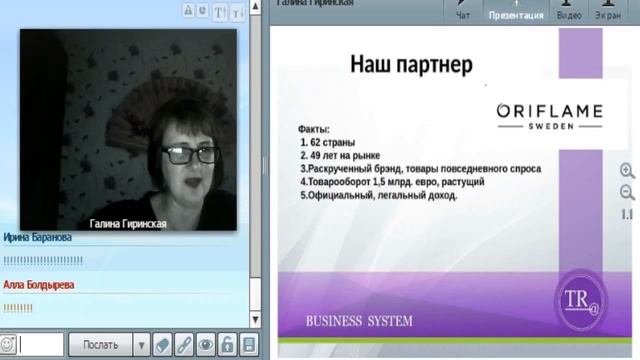The image size is (640, 360).
Task: Send message with Послать button
Action: [x=100, y=345]
